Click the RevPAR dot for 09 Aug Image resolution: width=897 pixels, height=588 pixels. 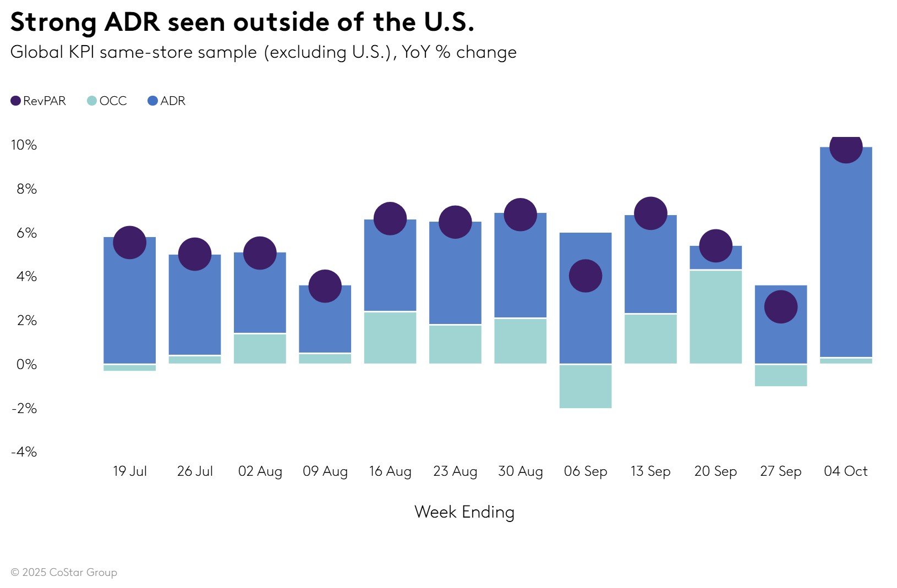tap(325, 286)
